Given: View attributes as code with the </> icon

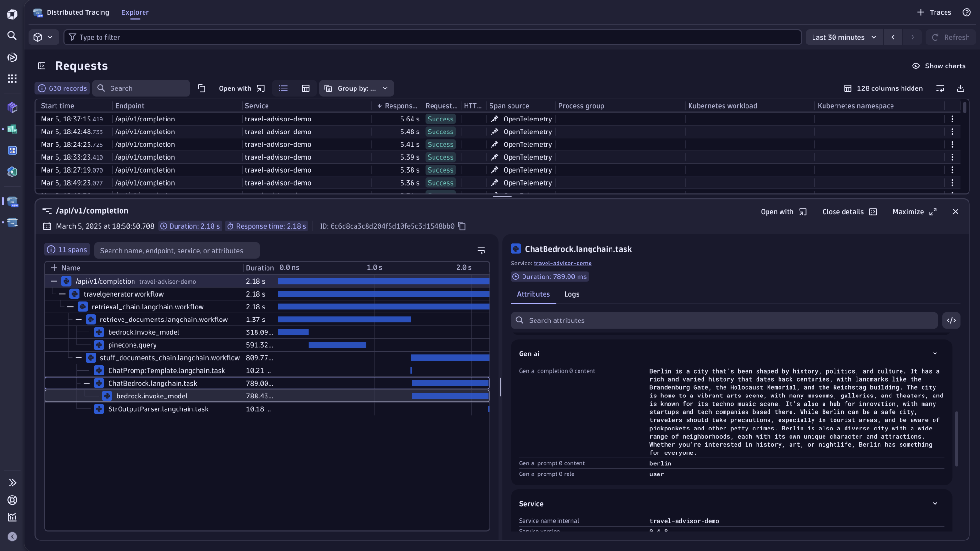Looking at the screenshot, I should 951,320.
